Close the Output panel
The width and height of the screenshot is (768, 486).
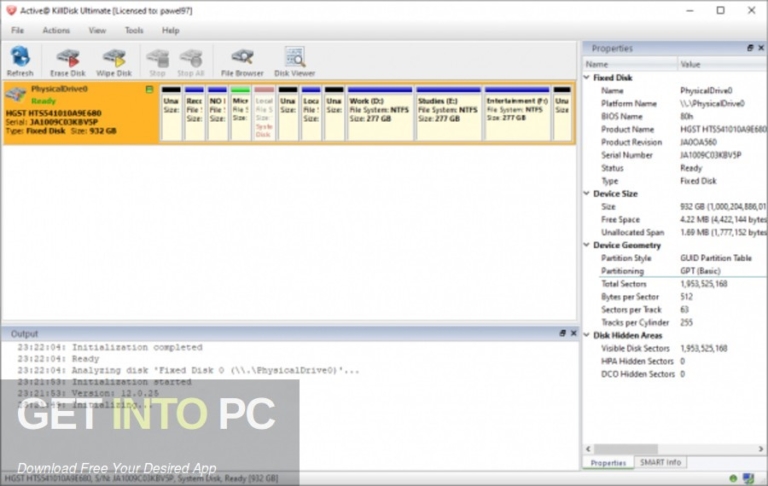pyautogui.click(x=574, y=333)
